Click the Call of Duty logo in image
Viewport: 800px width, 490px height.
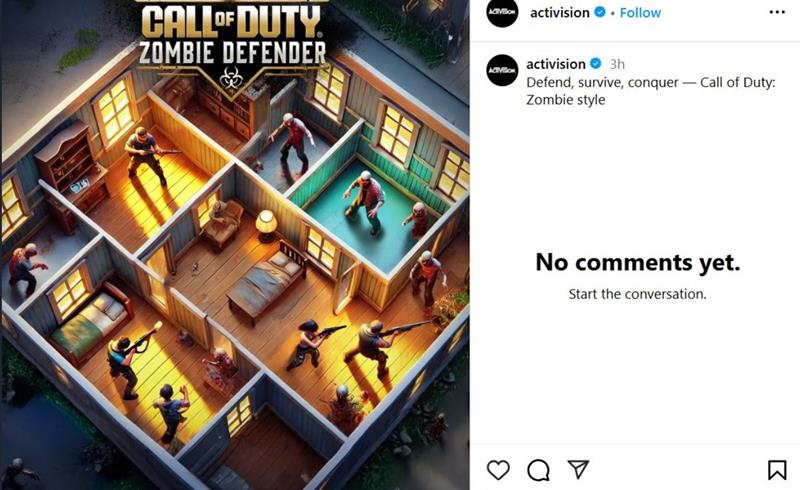tap(231, 22)
